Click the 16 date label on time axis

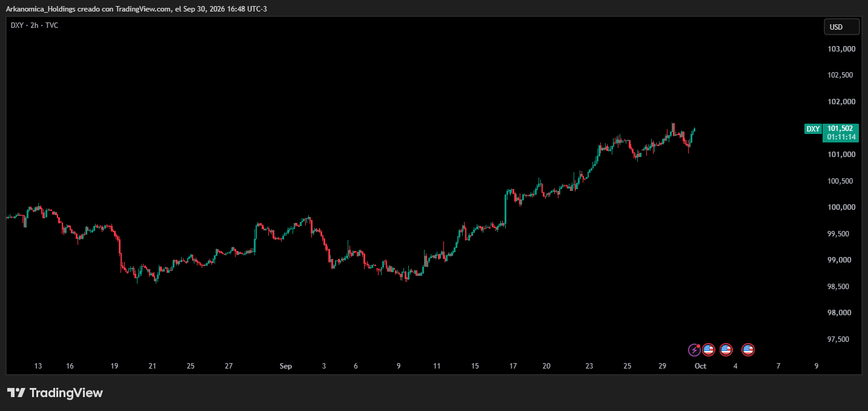[x=70, y=366]
